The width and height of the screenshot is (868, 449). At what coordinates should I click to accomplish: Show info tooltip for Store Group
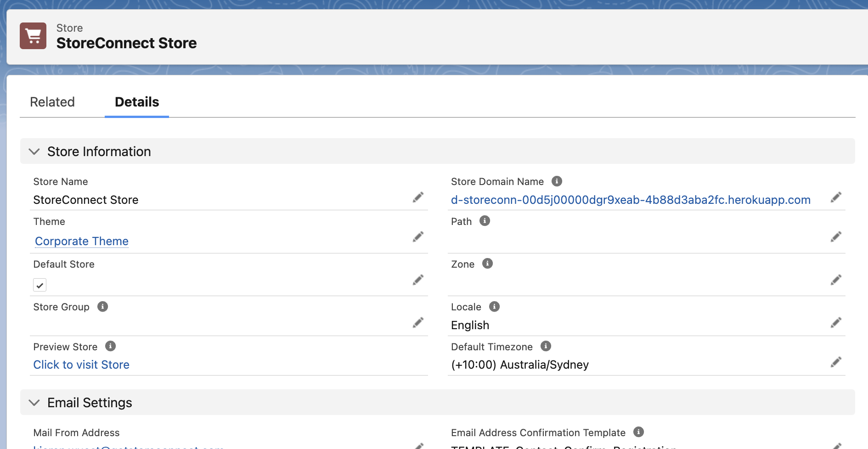tap(102, 306)
